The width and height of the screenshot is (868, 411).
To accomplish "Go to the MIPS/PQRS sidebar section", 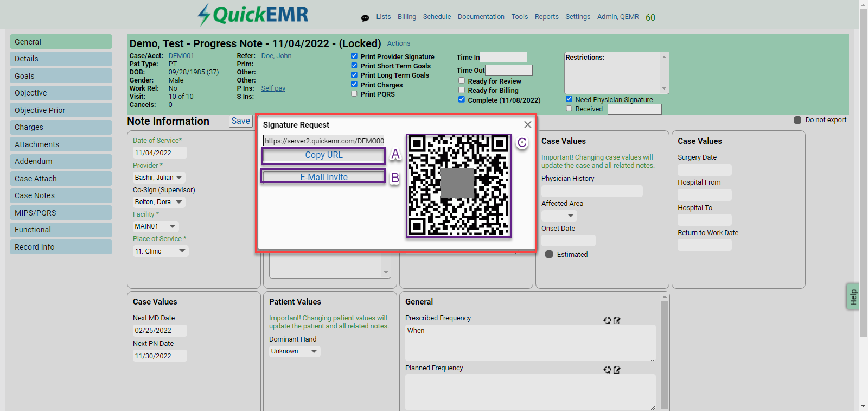I will (x=61, y=213).
